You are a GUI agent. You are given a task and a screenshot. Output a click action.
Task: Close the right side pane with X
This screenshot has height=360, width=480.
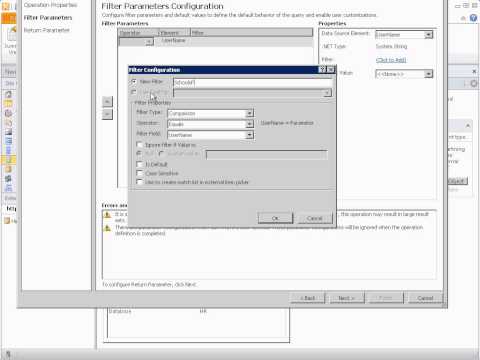click(475, 71)
